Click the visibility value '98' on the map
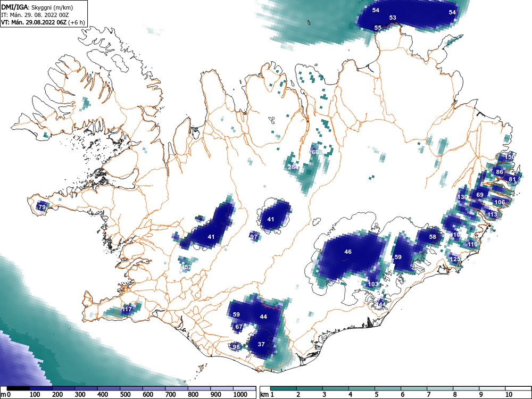Screen dimensions: 532x399 [x=236, y=347]
